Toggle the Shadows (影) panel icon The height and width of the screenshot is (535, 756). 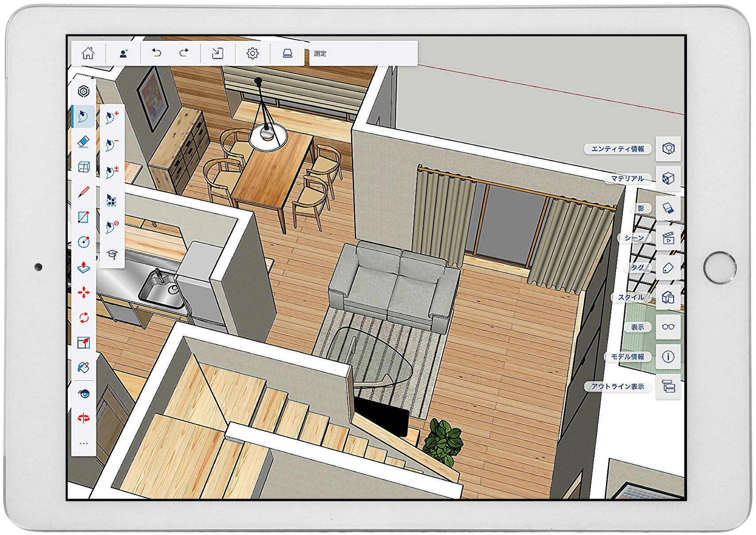668,208
